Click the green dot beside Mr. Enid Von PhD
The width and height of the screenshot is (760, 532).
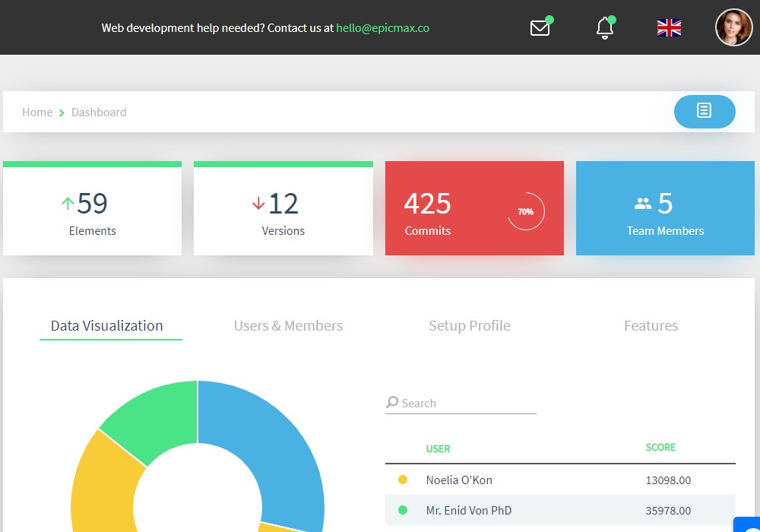coord(402,510)
